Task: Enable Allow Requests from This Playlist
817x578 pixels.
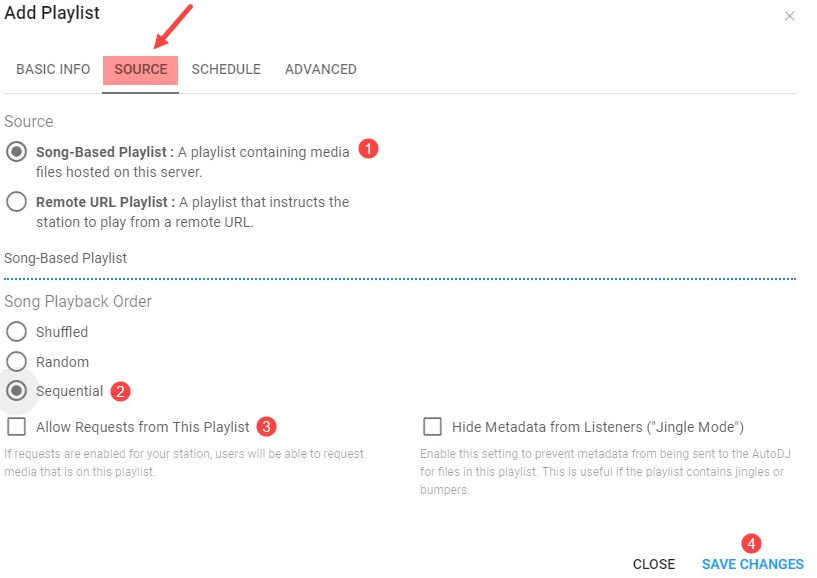Action: (x=17, y=427)
